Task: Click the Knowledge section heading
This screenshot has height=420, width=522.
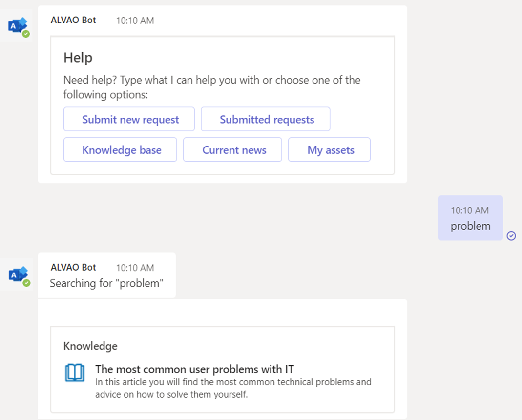Action: pyautogui.click(x=90, y=346)
